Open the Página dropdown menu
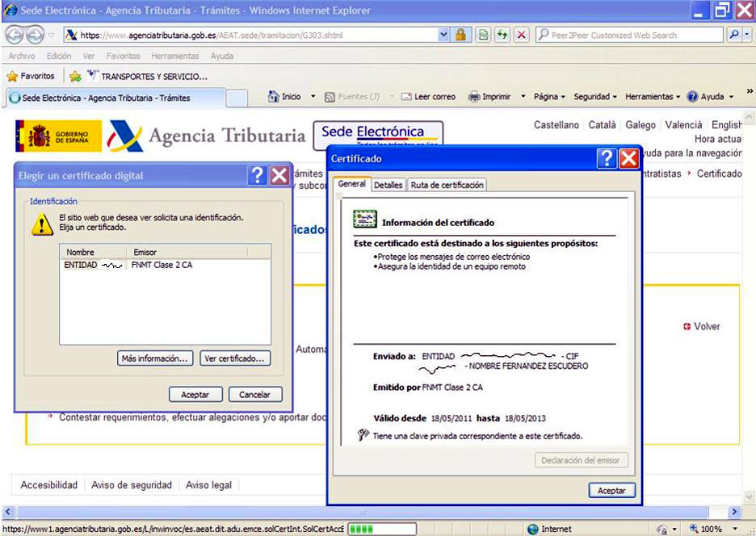Image resolution: width=756 pixels, height=536 pixels. (549, 96)
